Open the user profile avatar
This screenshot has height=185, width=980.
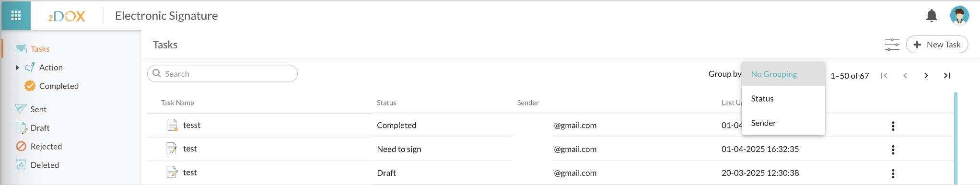959,15
